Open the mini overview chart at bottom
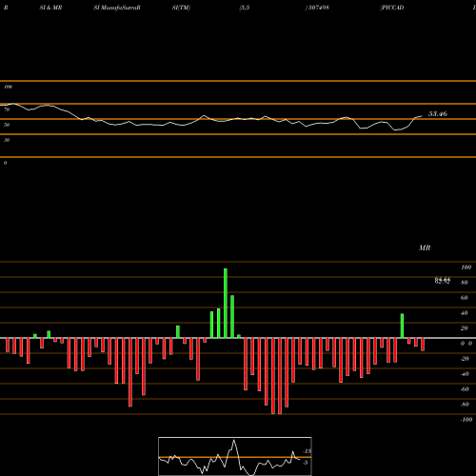 coord(235,456)
